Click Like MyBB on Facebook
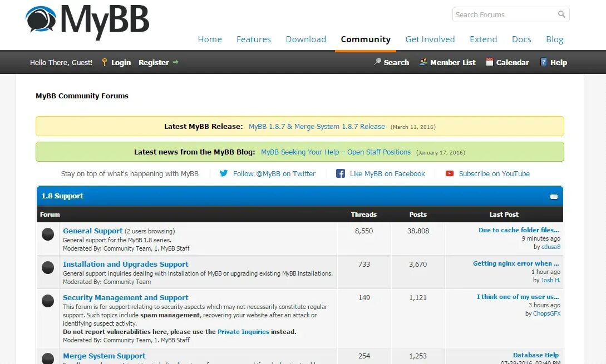This screenshot has width=606, height=364. pos(387,174)
